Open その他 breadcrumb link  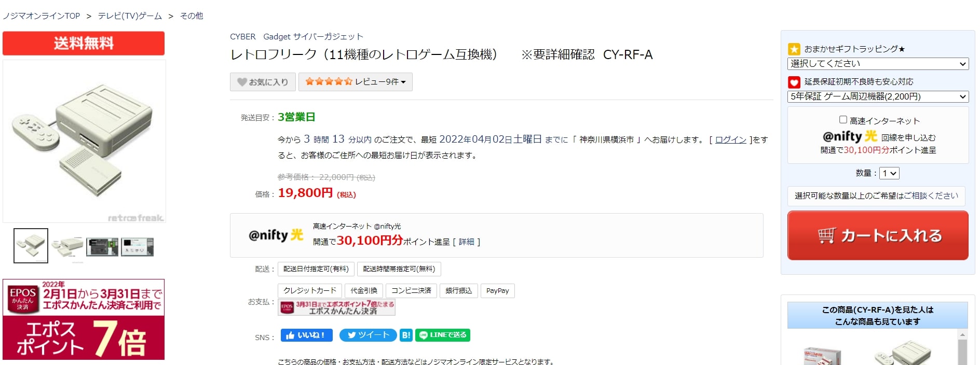192,16
